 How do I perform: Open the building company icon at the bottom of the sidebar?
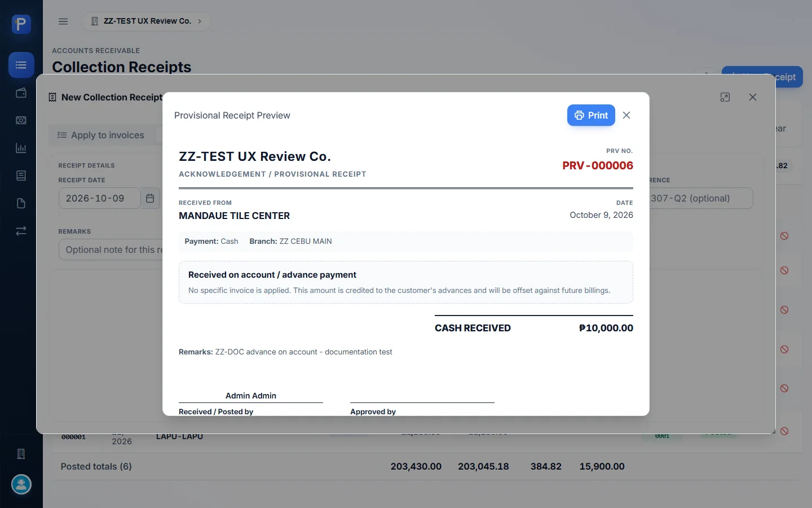click(21, 454)
